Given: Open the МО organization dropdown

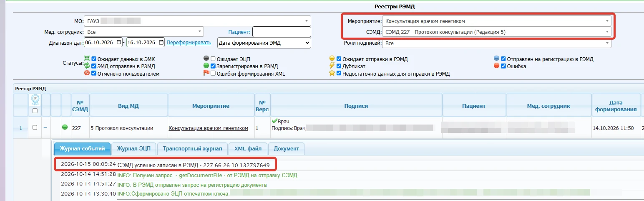Looking at the screenshot, I should (197, 20).
